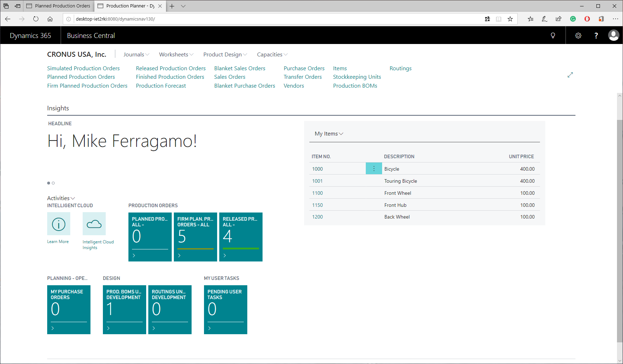Image resolution: width=623 pixels, height=364 pixels.
Task: Open Firm Planned Production Orders tile
Action: [x=195, y=237]
